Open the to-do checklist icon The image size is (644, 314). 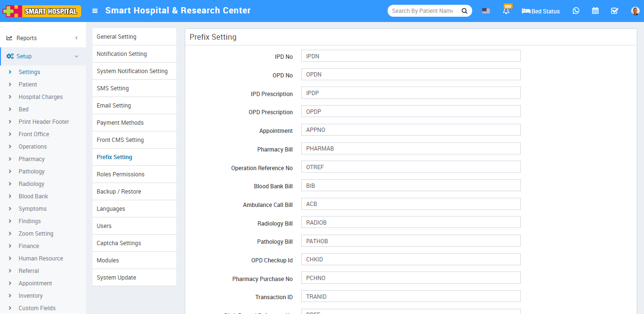point(614,11)
